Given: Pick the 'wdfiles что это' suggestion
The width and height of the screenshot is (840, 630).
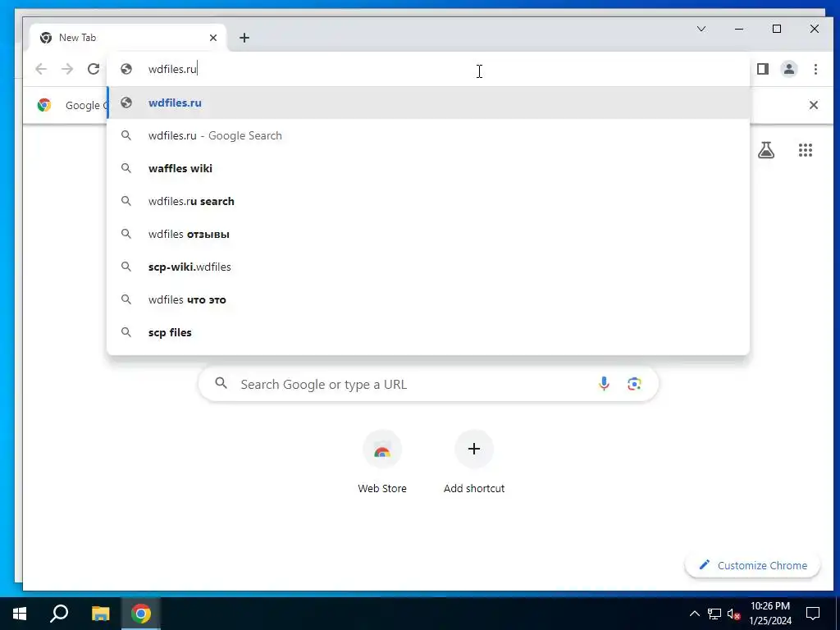Looking at the screenshot, I should coord(428,299).
